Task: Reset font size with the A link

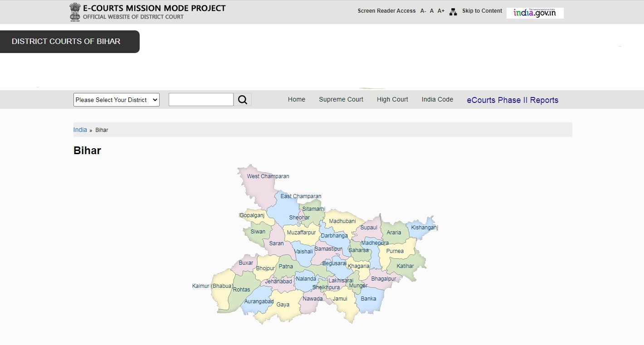Action: 432,11
